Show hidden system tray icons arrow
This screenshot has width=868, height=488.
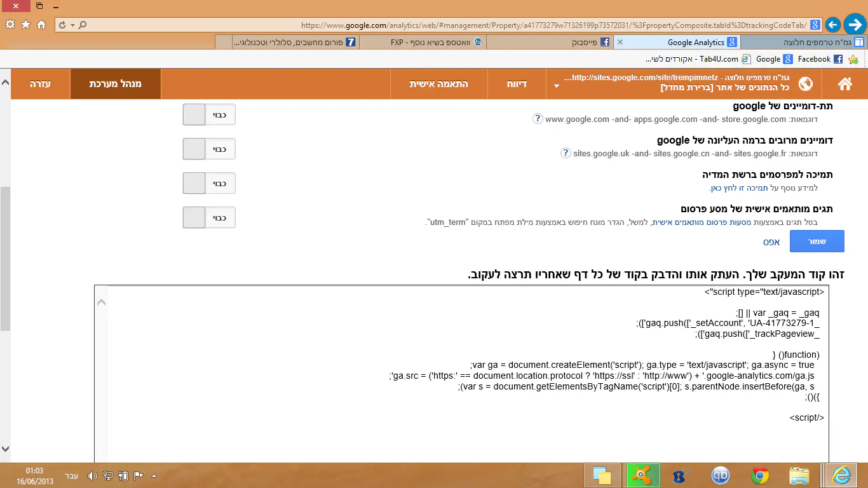[x=154, y=475]
